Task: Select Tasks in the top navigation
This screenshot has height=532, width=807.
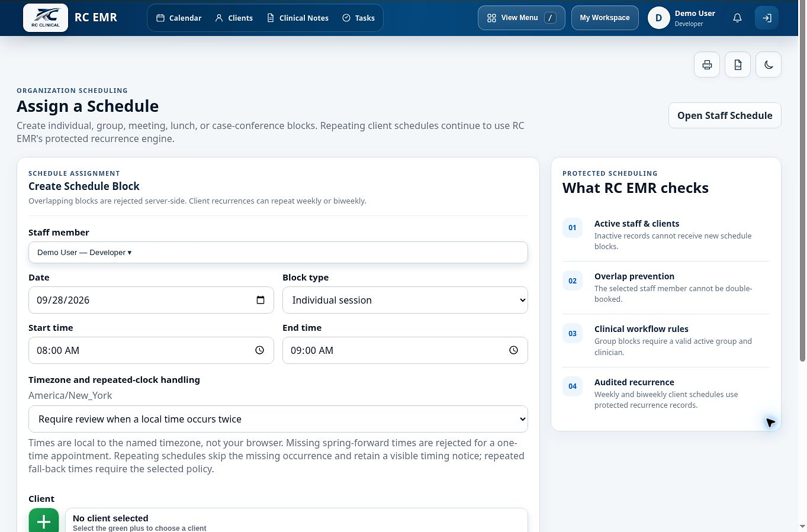Action: click(359, 18)
